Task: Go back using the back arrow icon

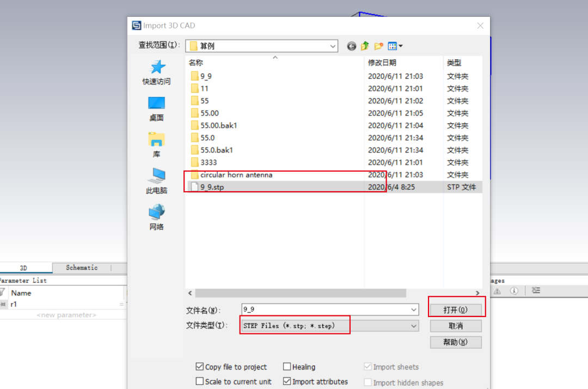Action: (351, 46)
